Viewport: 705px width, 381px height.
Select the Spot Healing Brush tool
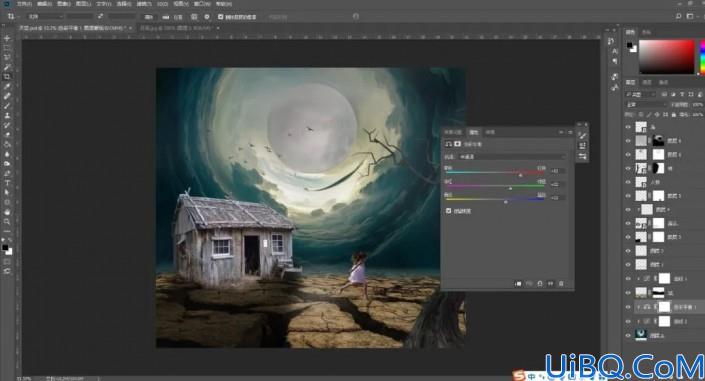click(7, 96)
